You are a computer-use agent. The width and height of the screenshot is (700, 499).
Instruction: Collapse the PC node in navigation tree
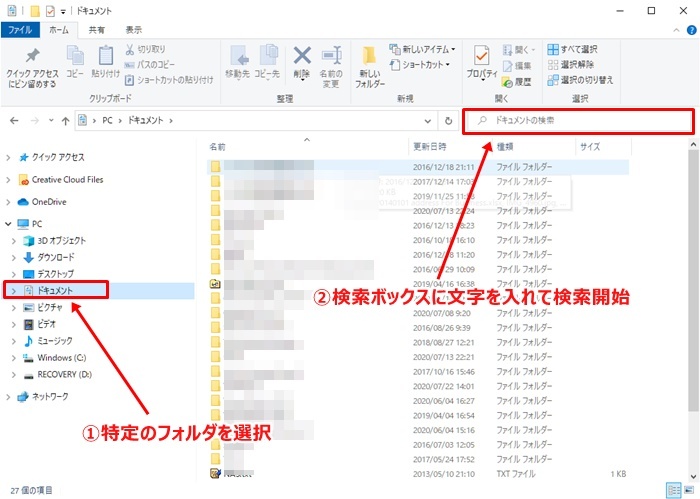(x=10, y=224)
